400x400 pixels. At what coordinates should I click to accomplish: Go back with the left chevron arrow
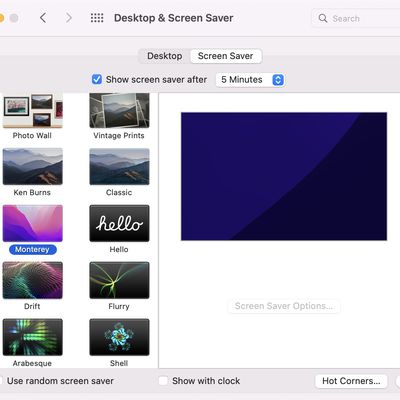point(43,18)
